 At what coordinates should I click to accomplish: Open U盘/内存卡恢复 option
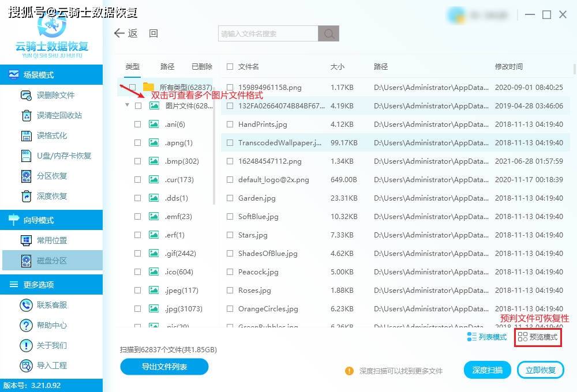[27, 156]
